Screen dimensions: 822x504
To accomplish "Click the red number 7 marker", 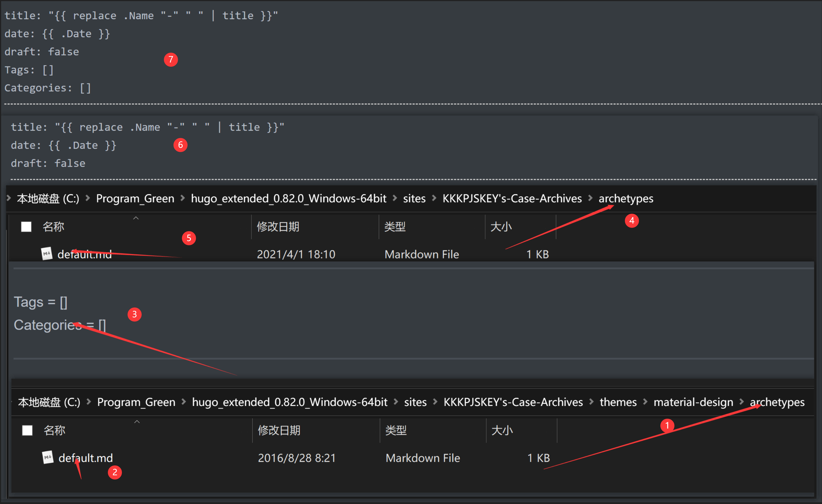I will [x=171, y=60].
